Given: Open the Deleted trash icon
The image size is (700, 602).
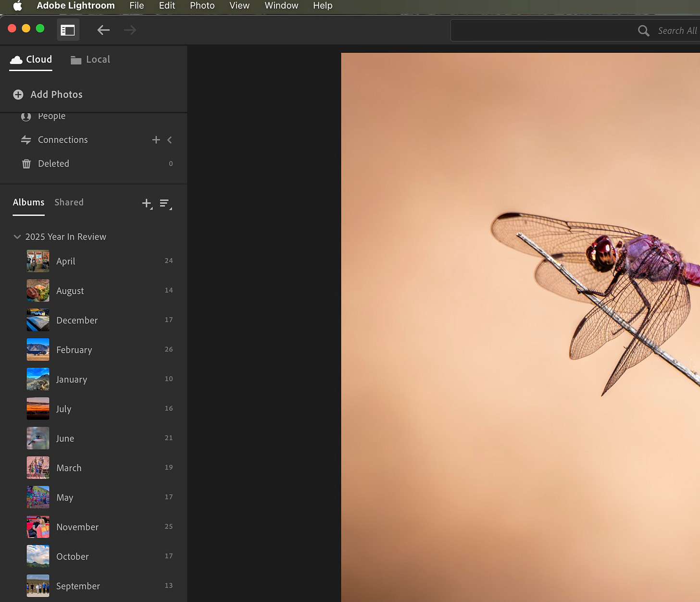Looking at the screenshot, I should [x=26, y=164].
